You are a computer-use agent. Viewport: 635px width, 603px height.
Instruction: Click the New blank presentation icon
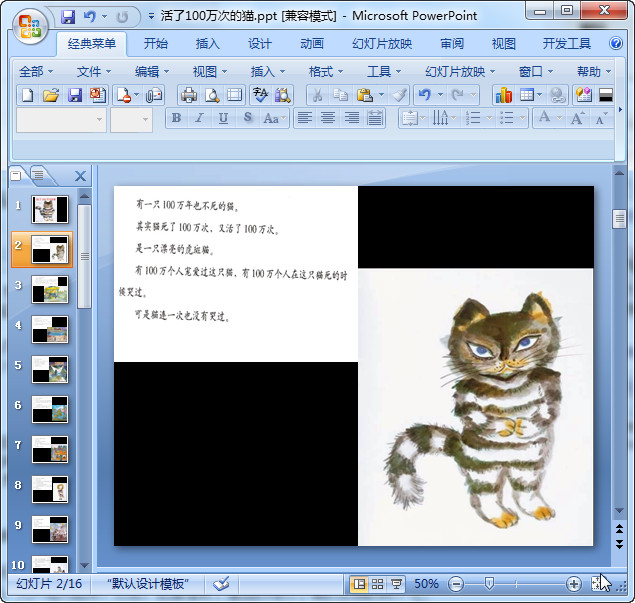tap(28, 95)
